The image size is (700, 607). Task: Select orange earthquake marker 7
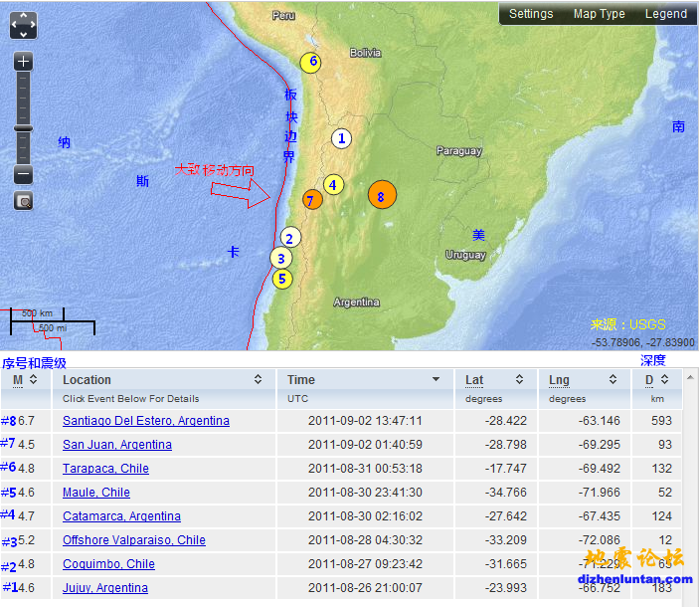pyautogui.click(x=312, y=200)
